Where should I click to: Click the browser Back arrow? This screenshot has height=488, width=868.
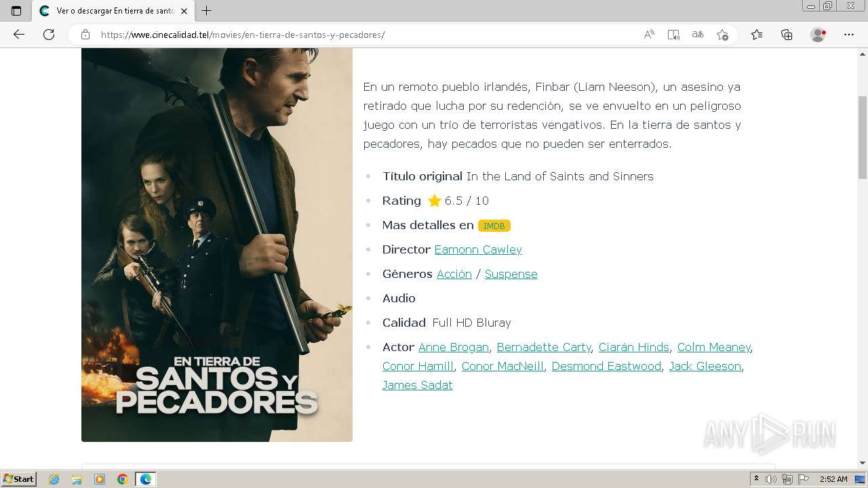click(x=19, y=35)
